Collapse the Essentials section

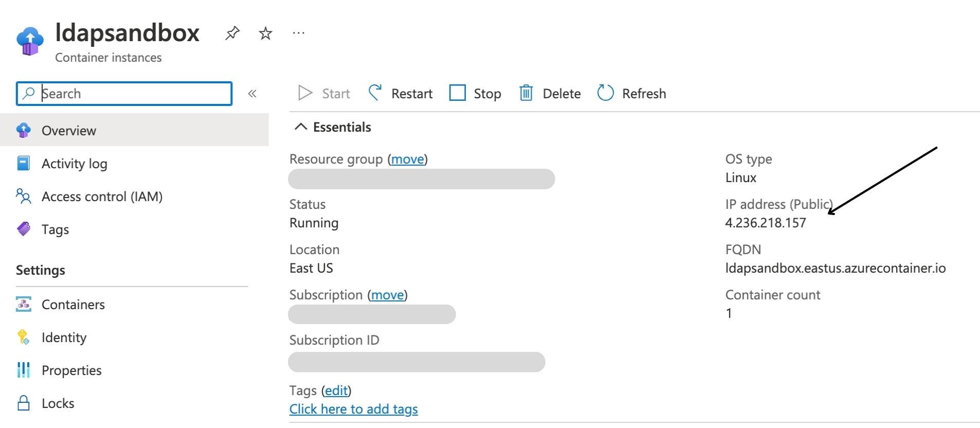301,127
